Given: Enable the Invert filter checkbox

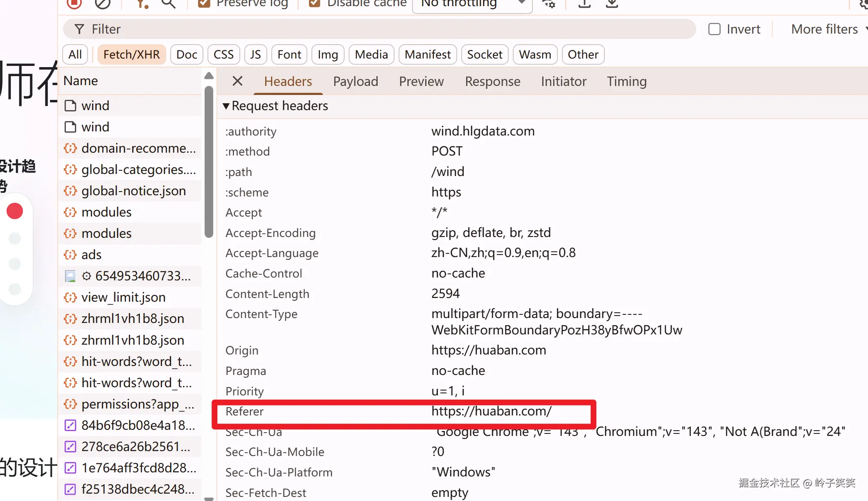Looking at the screenshot, I should [715, 29].
